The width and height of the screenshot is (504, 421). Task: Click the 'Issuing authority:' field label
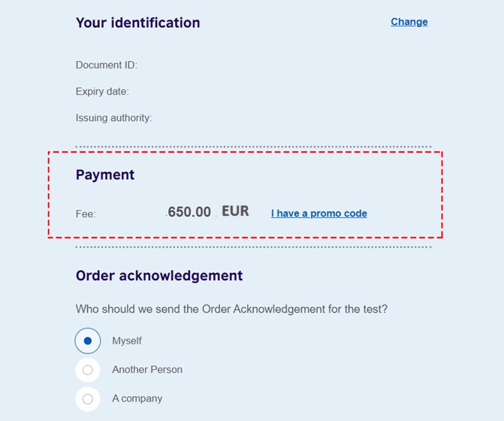[113, 118]
